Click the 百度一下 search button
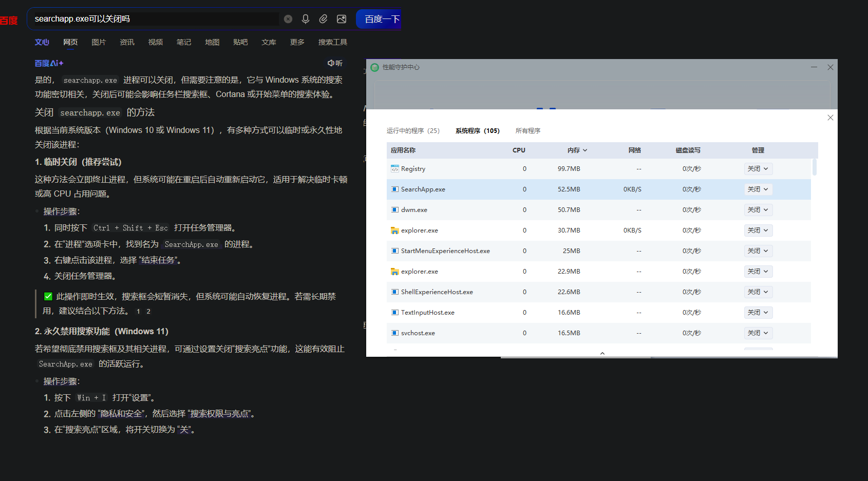 [380, 19]
